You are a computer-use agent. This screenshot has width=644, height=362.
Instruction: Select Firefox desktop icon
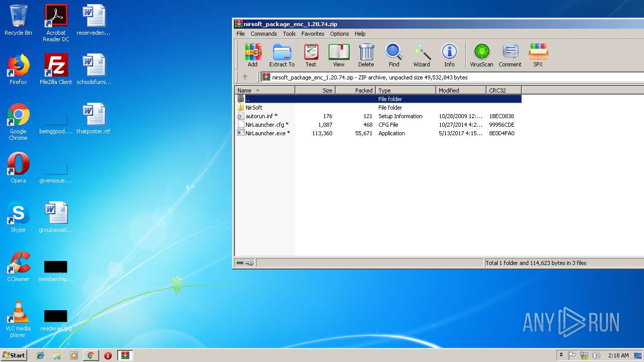coord(18,69)
